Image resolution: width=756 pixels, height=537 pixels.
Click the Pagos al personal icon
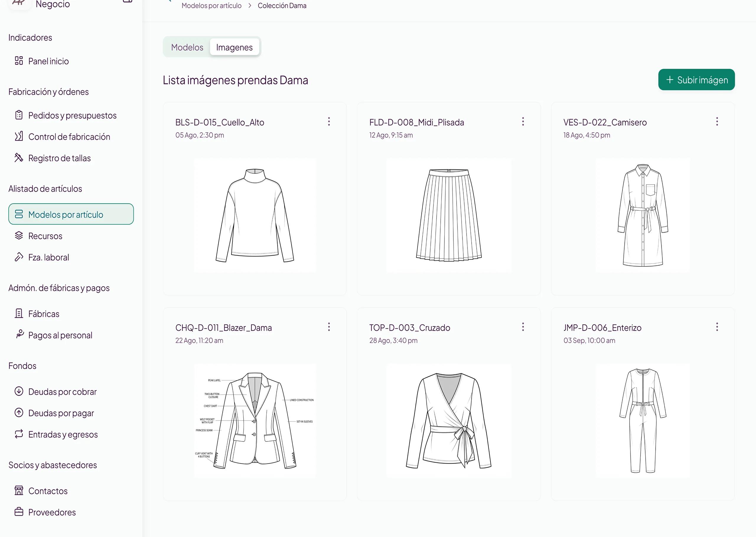coord(19,334)
